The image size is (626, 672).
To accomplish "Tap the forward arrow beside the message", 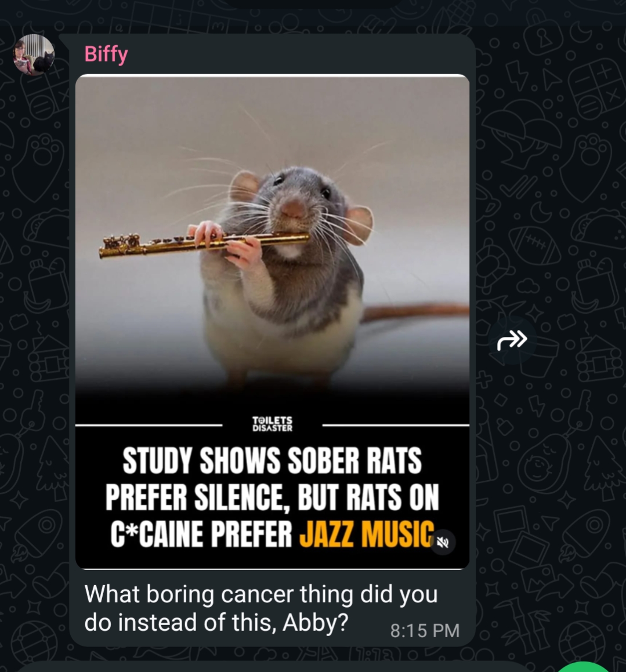I will coord(512,340).
